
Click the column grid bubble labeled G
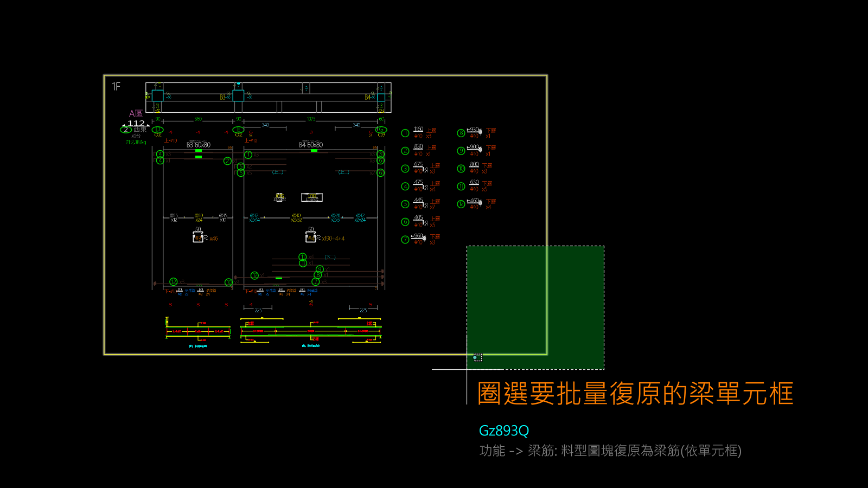pyautogui.click(x=381, y=130)
